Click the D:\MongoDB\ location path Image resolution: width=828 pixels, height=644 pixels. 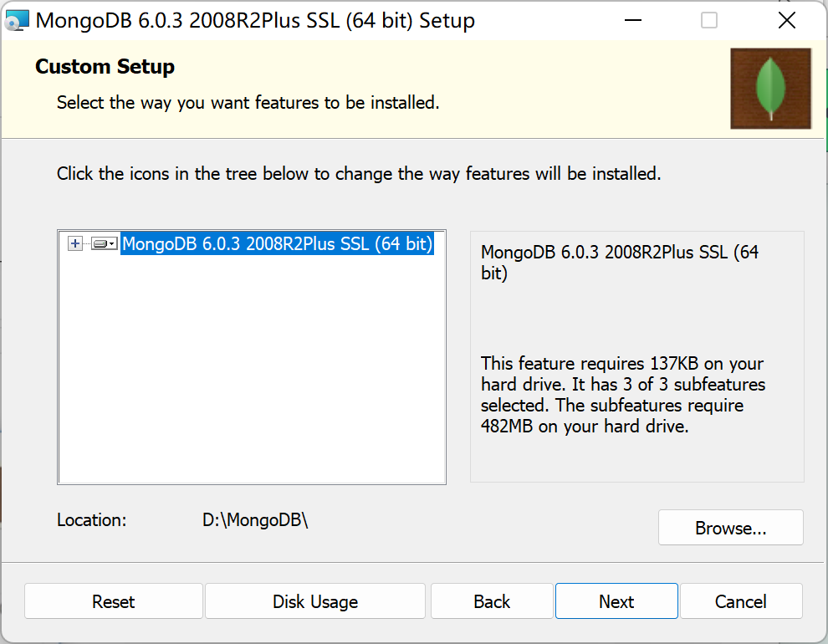[255, 519]
